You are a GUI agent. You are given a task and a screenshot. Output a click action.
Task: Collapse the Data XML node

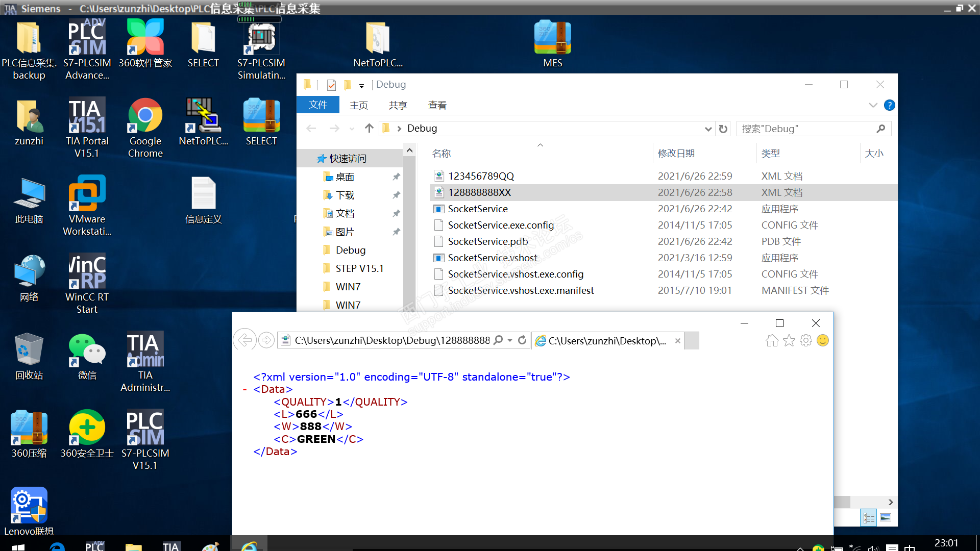[x=245, y=390]
